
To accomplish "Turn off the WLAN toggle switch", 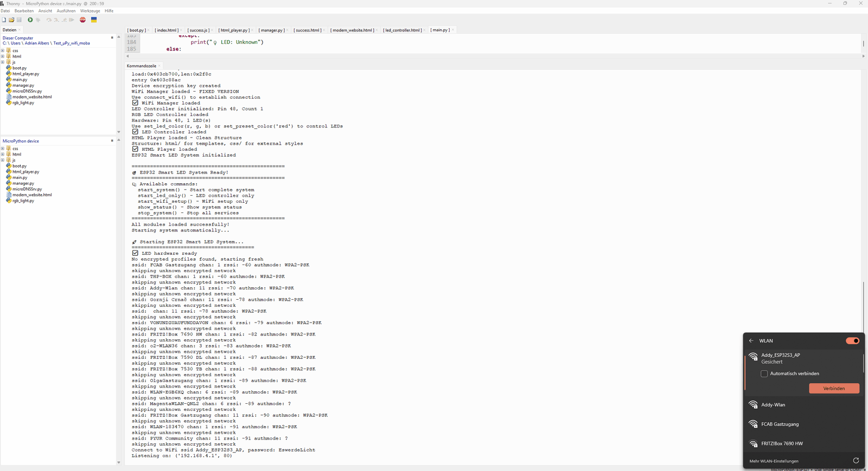I will coord(852,341).
